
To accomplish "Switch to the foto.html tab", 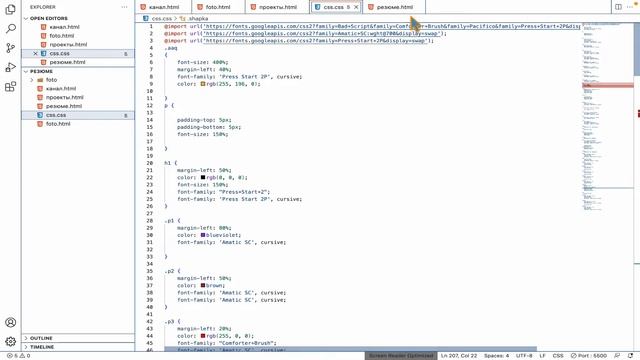I will (x=218, y=7).
